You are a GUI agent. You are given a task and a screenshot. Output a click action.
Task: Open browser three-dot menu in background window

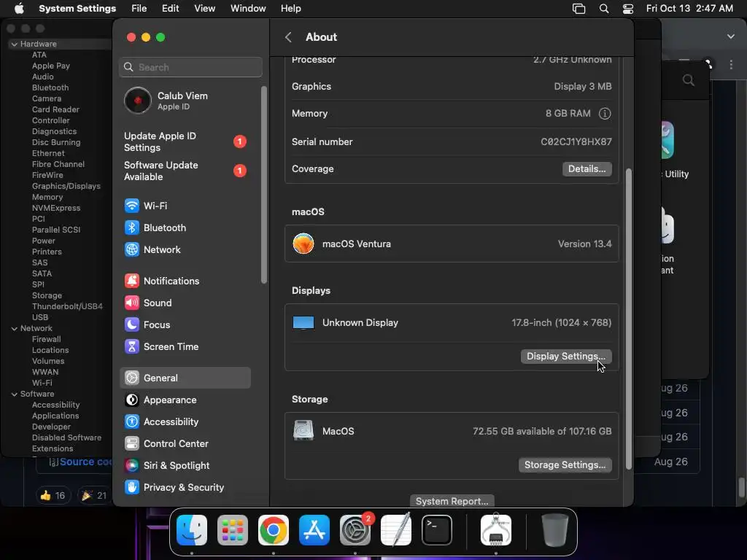(731, 65)
